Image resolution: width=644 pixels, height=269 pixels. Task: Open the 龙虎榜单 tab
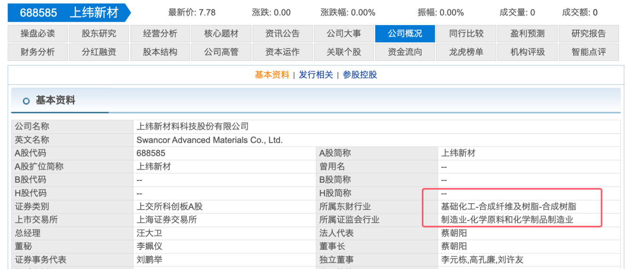coord(466,52)
